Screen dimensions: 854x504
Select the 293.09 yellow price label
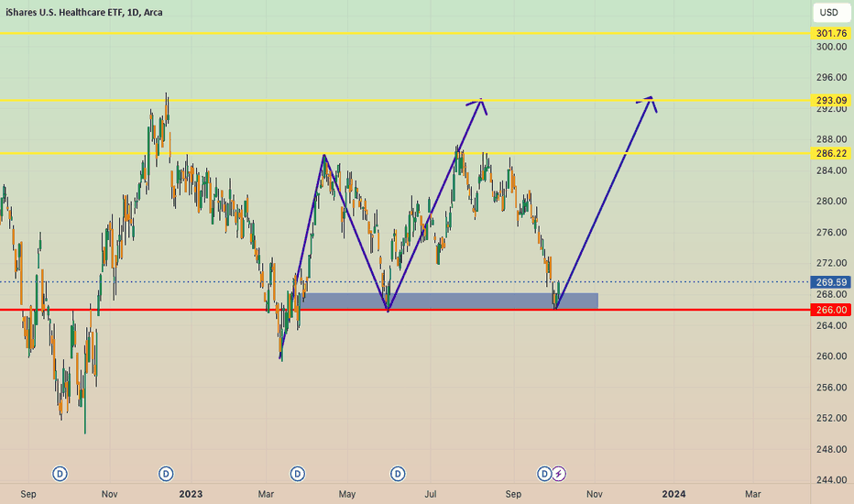831,100
